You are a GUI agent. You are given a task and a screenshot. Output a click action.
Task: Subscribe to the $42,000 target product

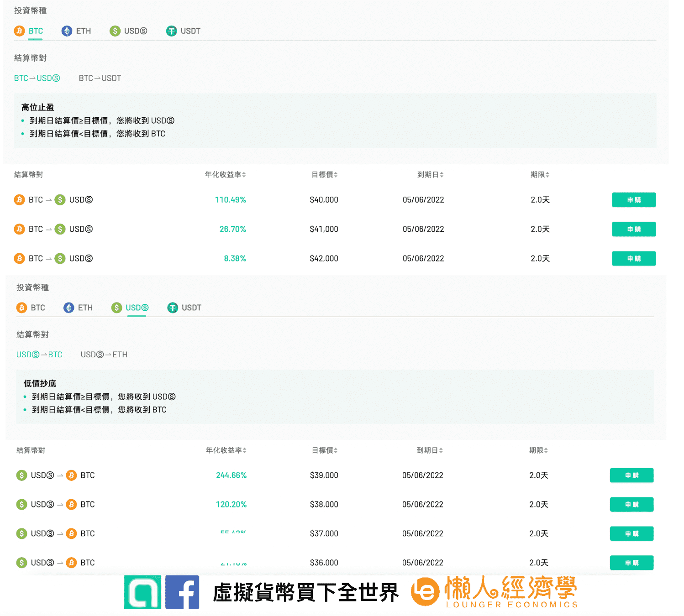[634, 259]
